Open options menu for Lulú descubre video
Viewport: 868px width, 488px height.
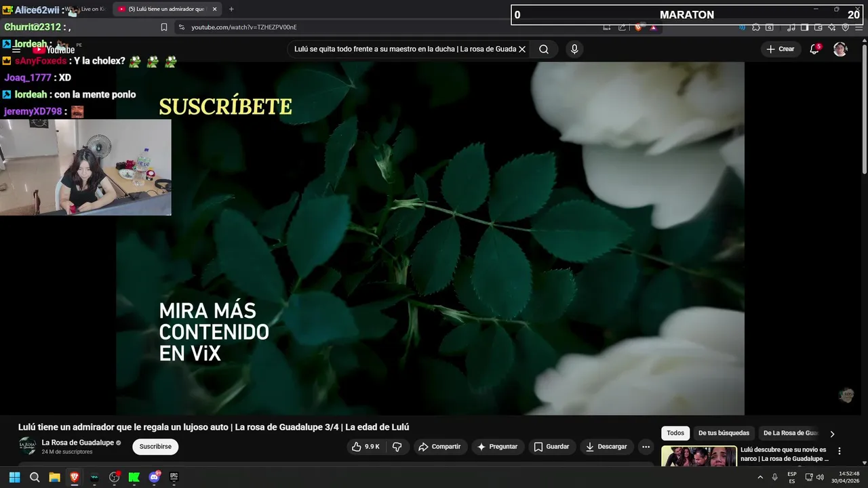(x=840, y=451)
